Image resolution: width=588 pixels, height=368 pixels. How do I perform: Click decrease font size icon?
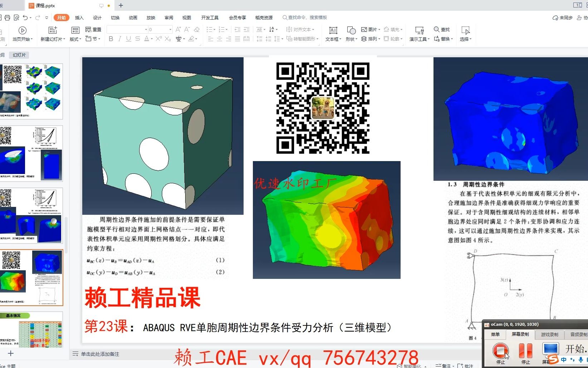click(x=187, y=29)
